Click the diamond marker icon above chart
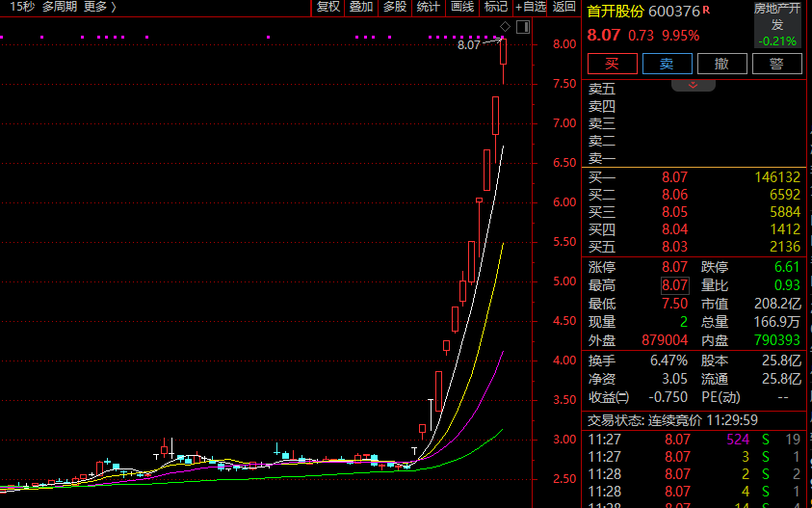The image size is (812, 508). [x=505, y=26]
